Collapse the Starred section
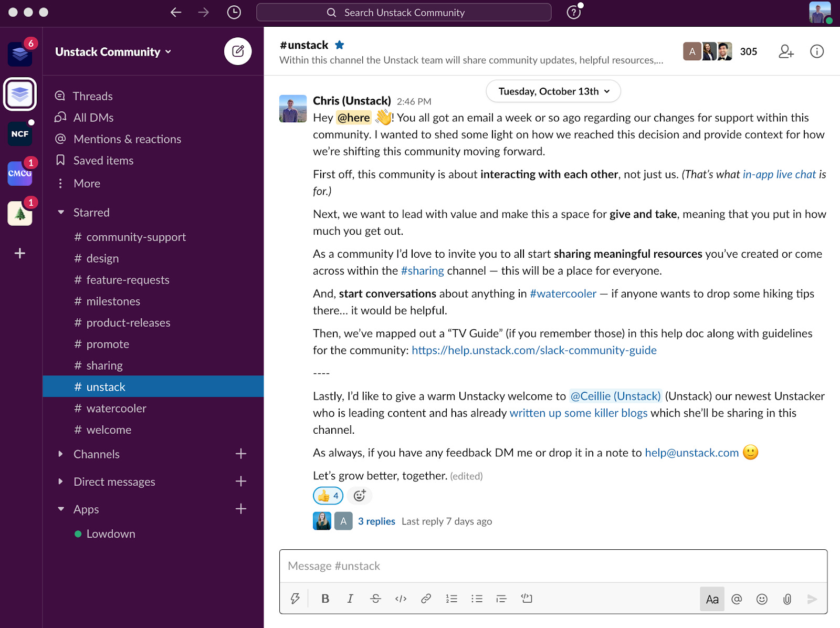This screenshot has height=628, width=840. tap(61, 212)
